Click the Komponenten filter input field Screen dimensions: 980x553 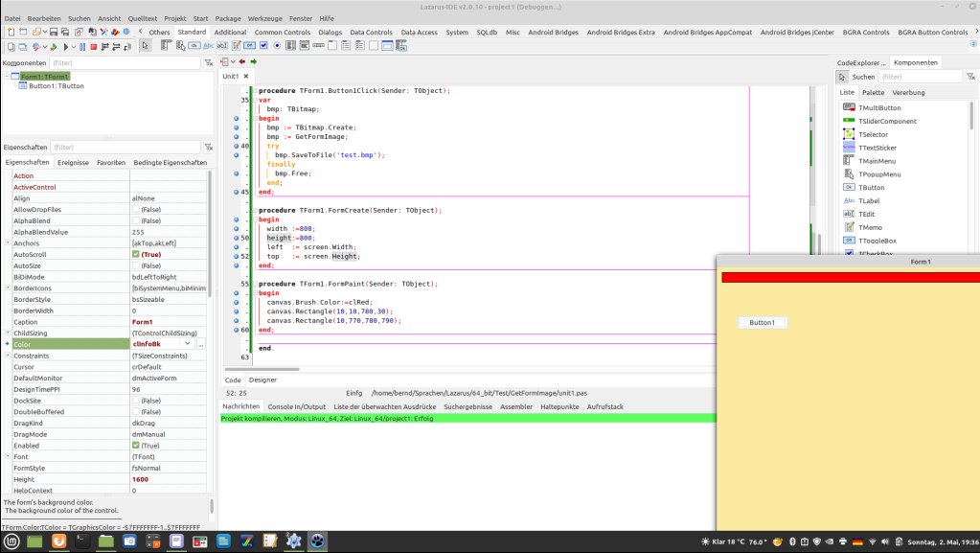(x=125, y=62)
